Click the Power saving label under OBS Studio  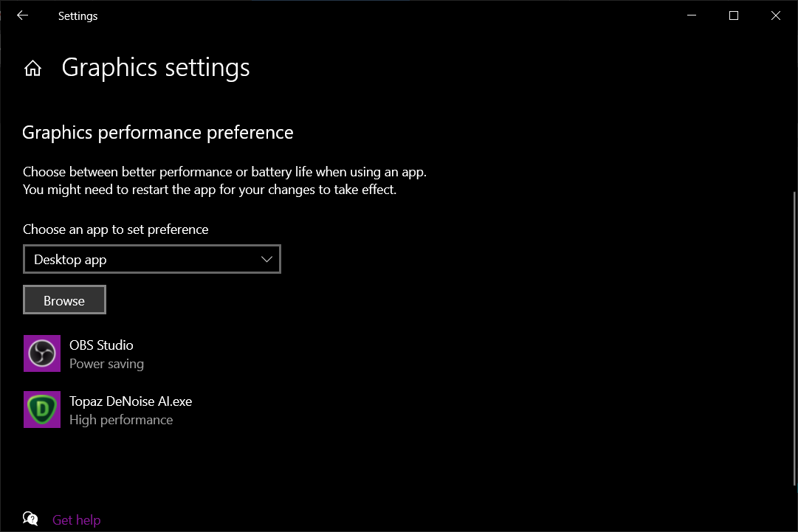pos(106,364)
